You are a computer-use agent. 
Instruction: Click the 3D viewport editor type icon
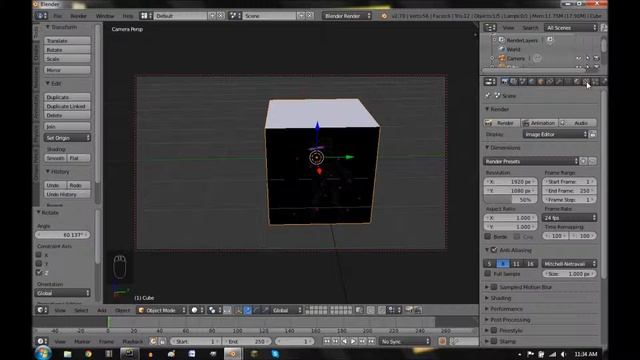tap(41, 310)
